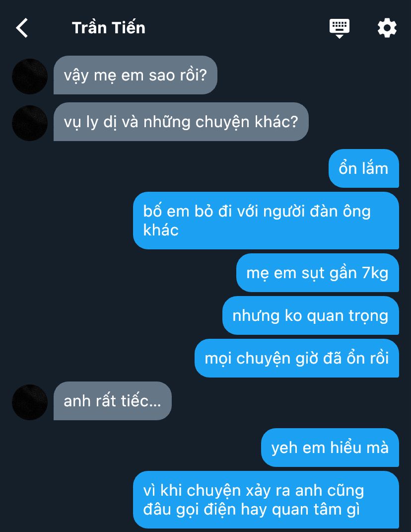
Task: Select the 'vậy mẹ em sao rồi?' message
Action: pos(136,75)
